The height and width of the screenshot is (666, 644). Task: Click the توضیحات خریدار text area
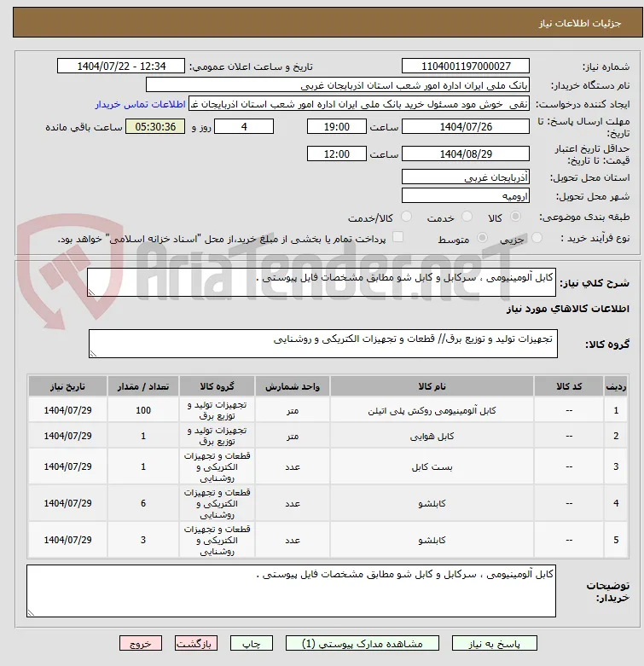click(291, 591)
